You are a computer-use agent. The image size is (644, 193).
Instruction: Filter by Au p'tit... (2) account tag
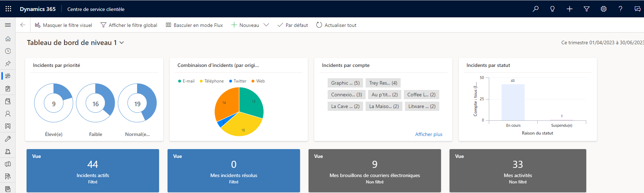[x=385, y=95]
